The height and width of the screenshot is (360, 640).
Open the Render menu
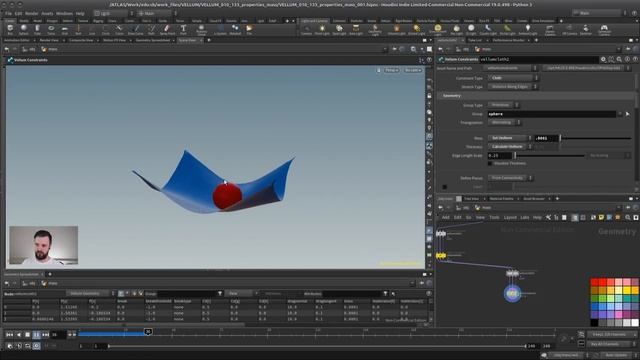[32, 13]
